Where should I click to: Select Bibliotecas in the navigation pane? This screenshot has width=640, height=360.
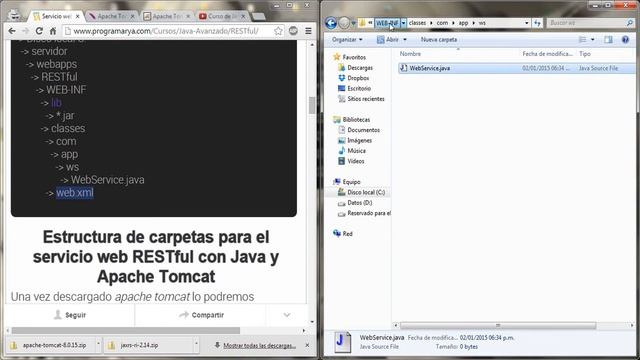point(351,120)
